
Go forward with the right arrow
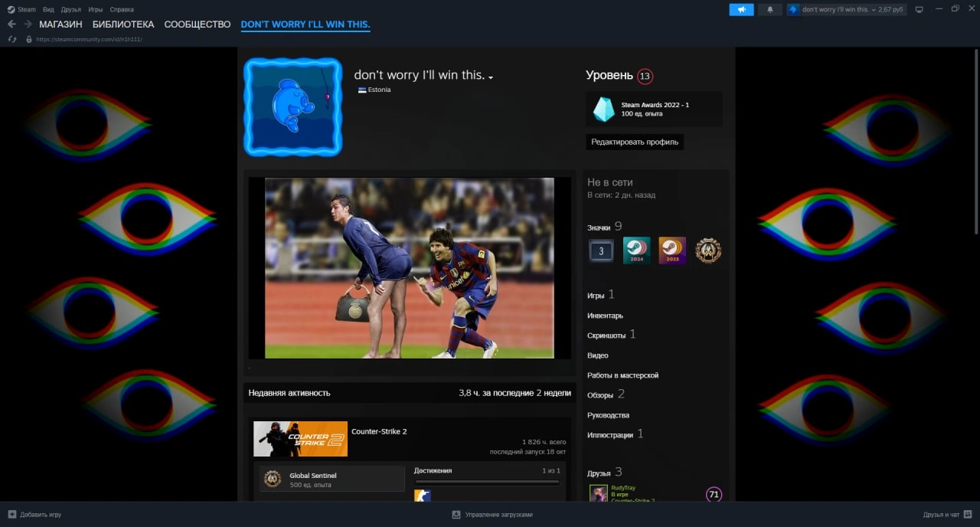click(x=28, y=25)
